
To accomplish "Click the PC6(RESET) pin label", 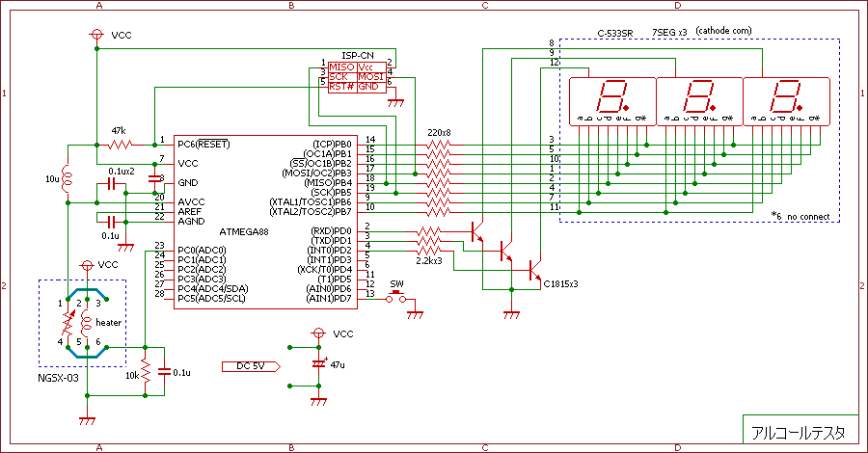I will pos(203,145).
